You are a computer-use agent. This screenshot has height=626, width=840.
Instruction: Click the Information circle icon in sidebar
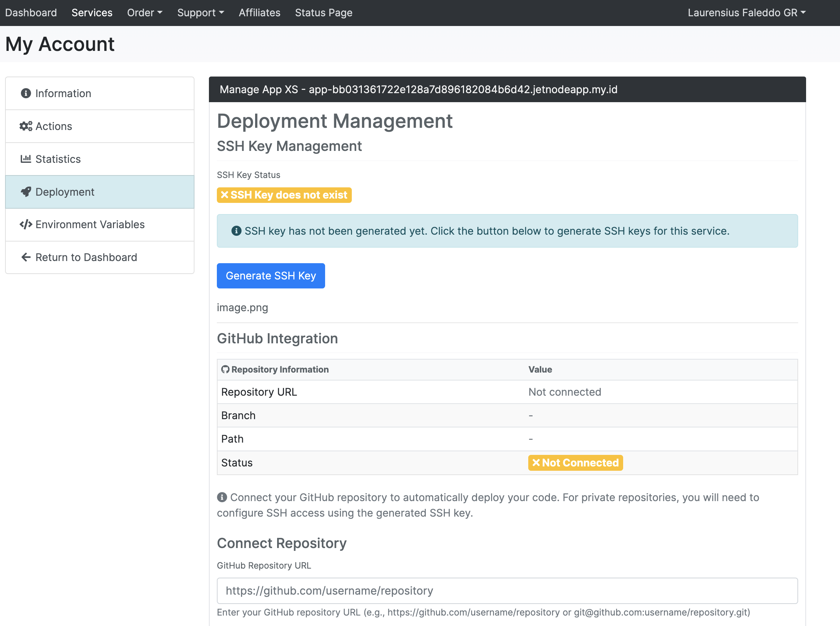(26, 93)
